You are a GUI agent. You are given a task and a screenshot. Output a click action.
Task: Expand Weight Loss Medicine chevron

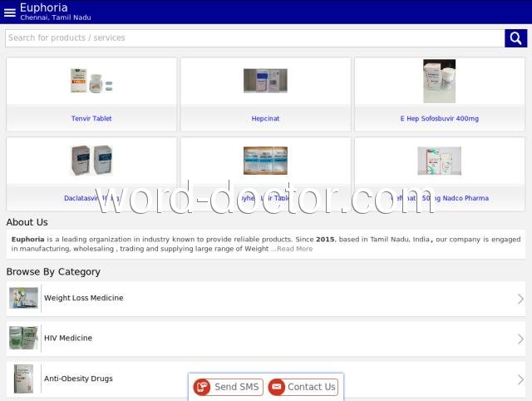coord(520,299)
